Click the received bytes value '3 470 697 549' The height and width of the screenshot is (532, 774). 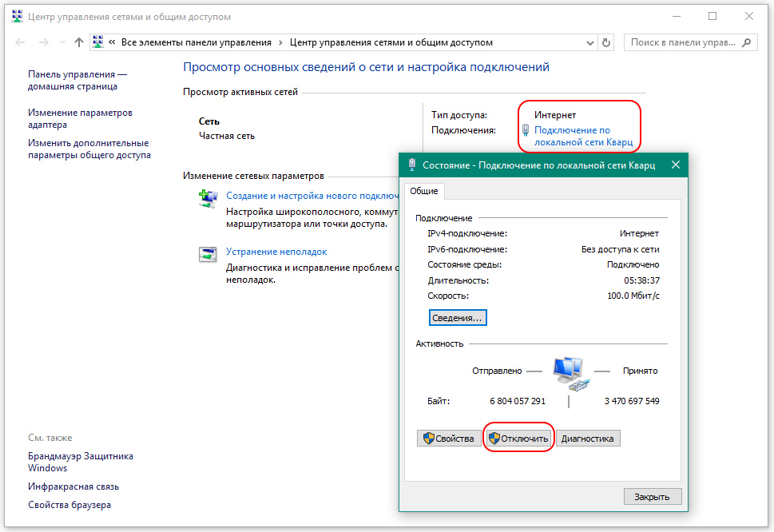tap(632, 401)
